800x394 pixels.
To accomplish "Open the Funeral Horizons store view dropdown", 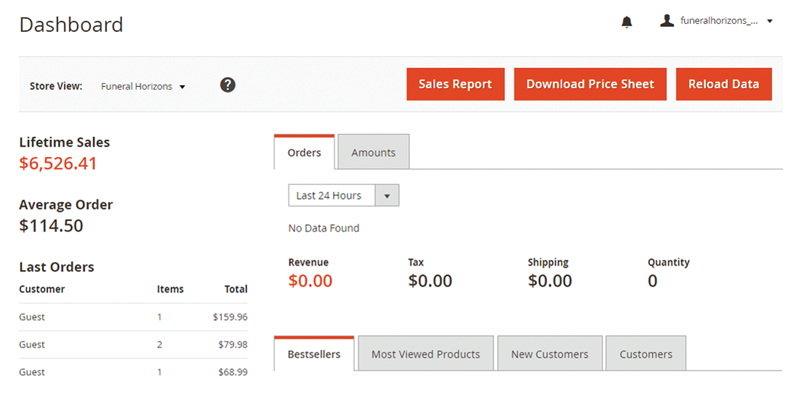I will pos(143,87).
